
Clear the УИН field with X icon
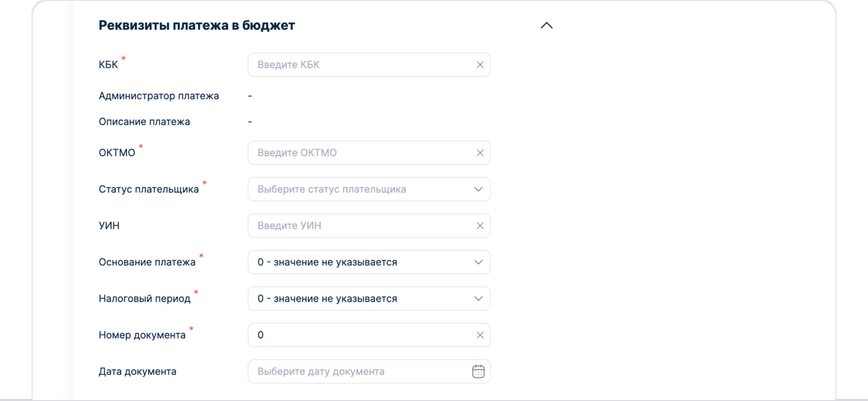coord(480,226)
